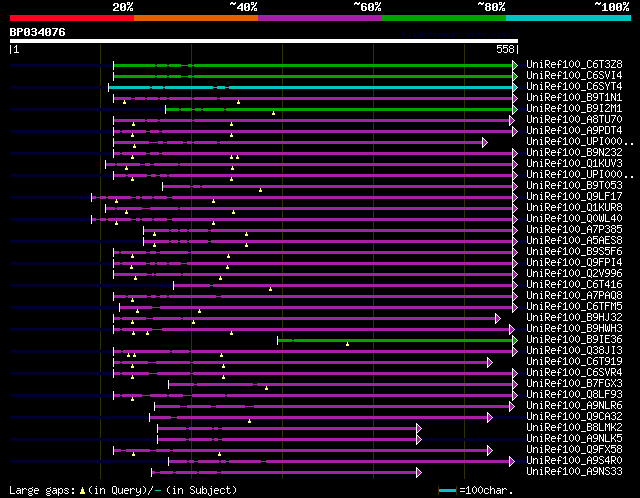
Task: Click the cyan arrowhead ending C6SYT4 alignment
Action: tap(515, 87)
